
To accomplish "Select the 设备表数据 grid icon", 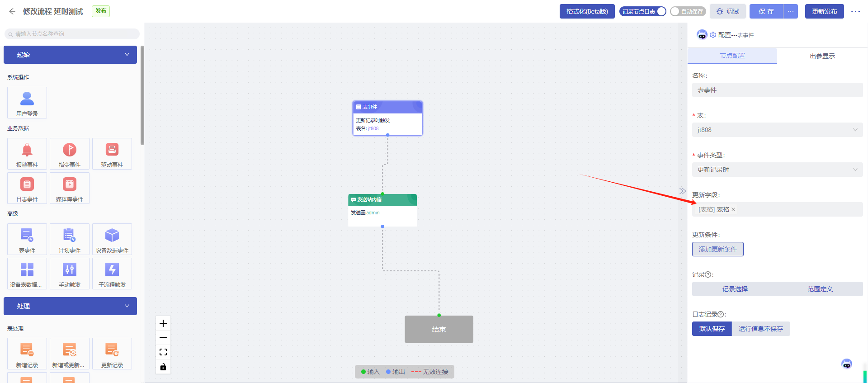I will click(x=27, y=270).
